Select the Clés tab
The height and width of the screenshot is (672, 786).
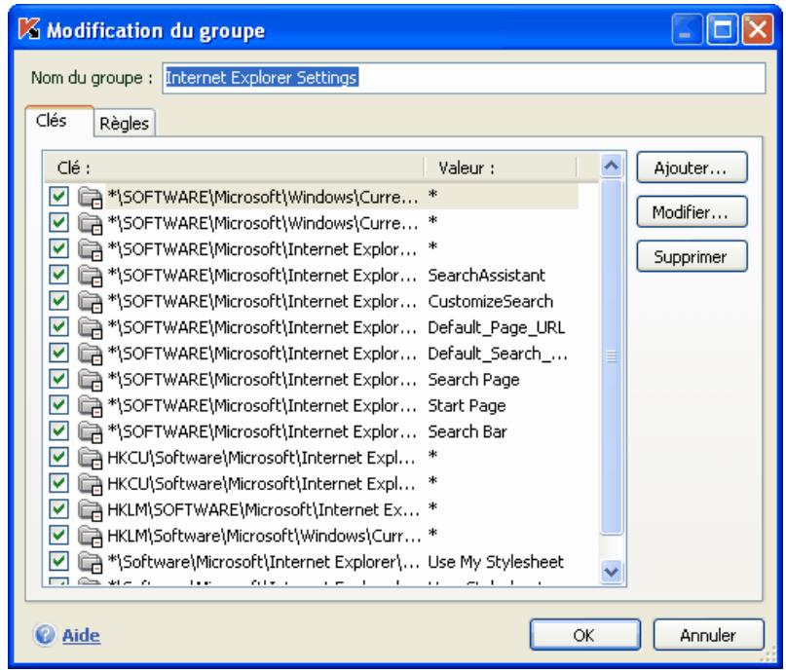58,121
